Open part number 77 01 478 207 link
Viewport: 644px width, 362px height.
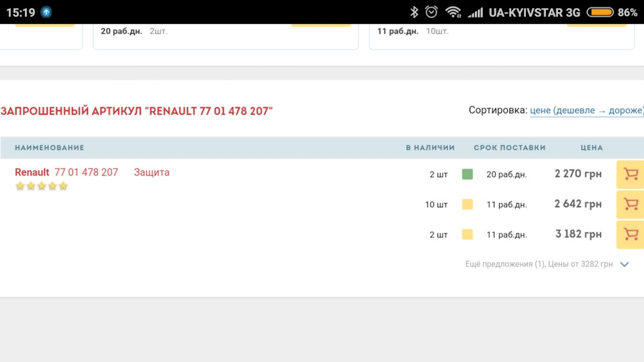pyautogui.click(x=87, y=172)
